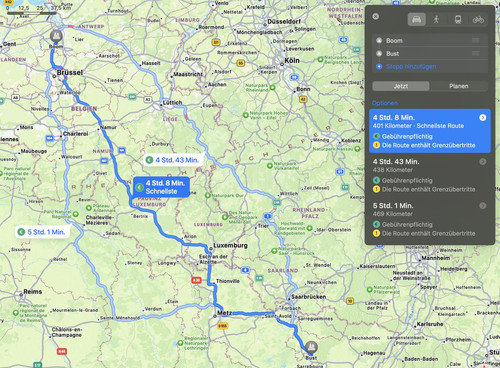The image size is (500, 368).
Task: Click the Boom origin field
Action: point(430,41)
